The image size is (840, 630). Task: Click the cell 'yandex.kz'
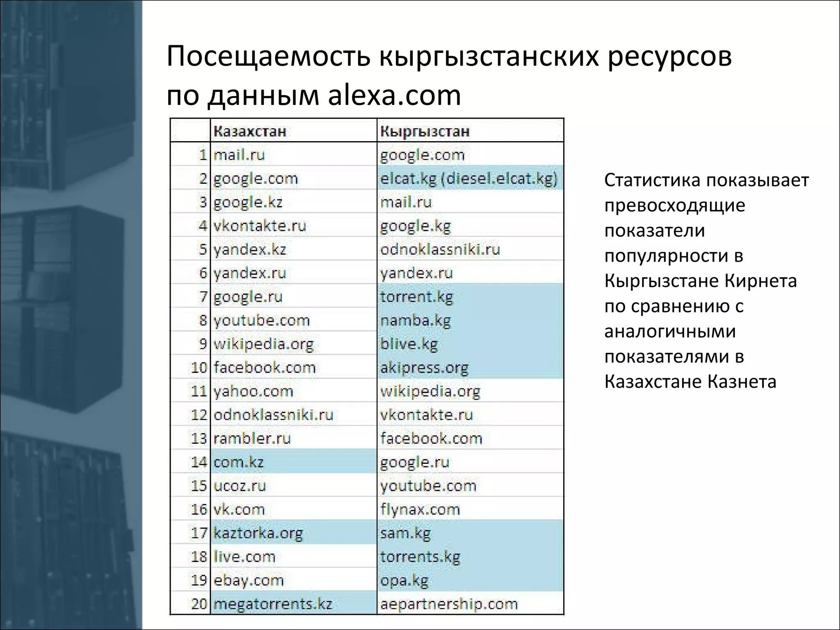pos(294,249)
